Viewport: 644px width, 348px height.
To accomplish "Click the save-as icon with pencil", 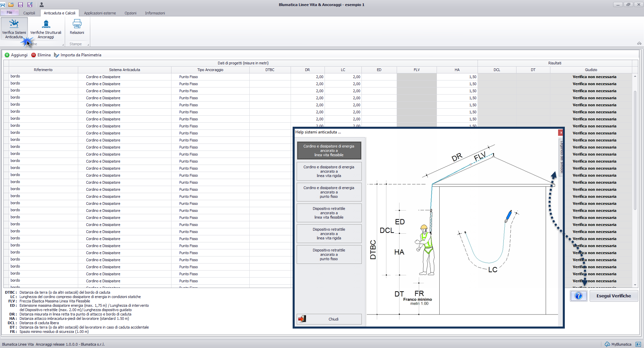I will [30, 5].
